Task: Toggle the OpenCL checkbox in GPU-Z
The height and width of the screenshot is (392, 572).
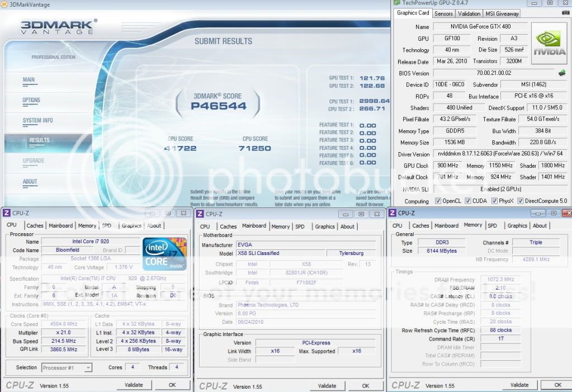Action: click(x=438, y=201)
